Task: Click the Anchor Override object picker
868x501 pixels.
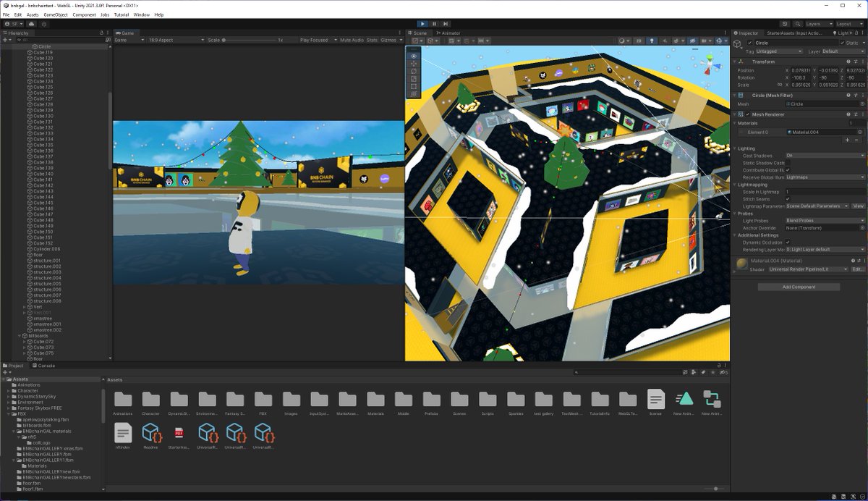Action: (x=861, y=227)
